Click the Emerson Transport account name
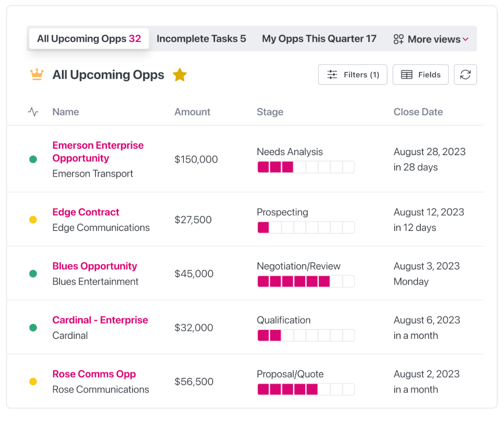 pyautogui.click(x=93, y=174)
